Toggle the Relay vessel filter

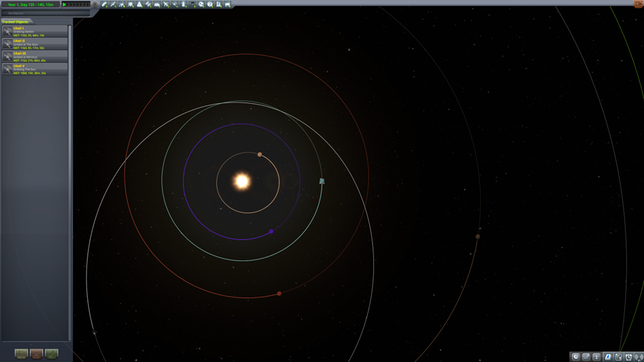(x=175, y=4)
